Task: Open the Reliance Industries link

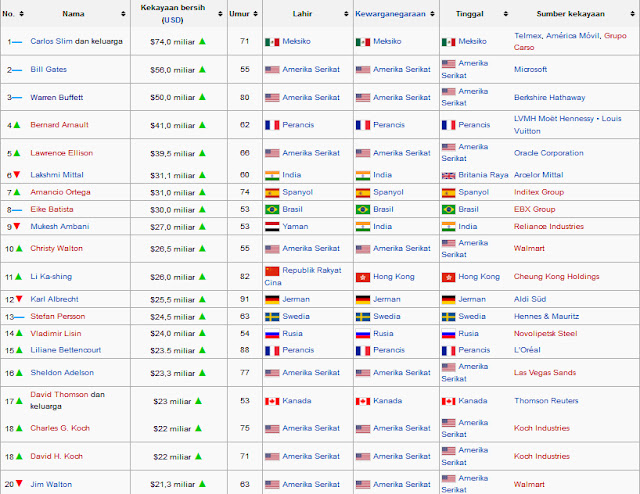Action: [x=549, y=227]
